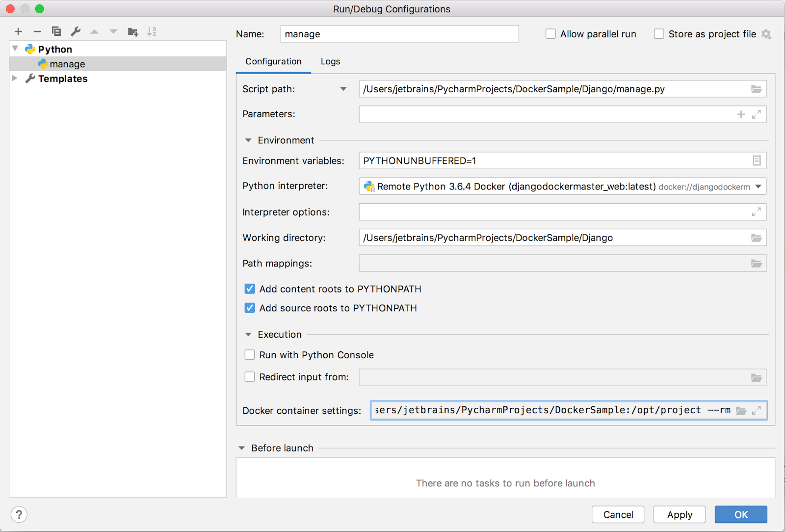Click the Apply button

click(x=680, y=514)
